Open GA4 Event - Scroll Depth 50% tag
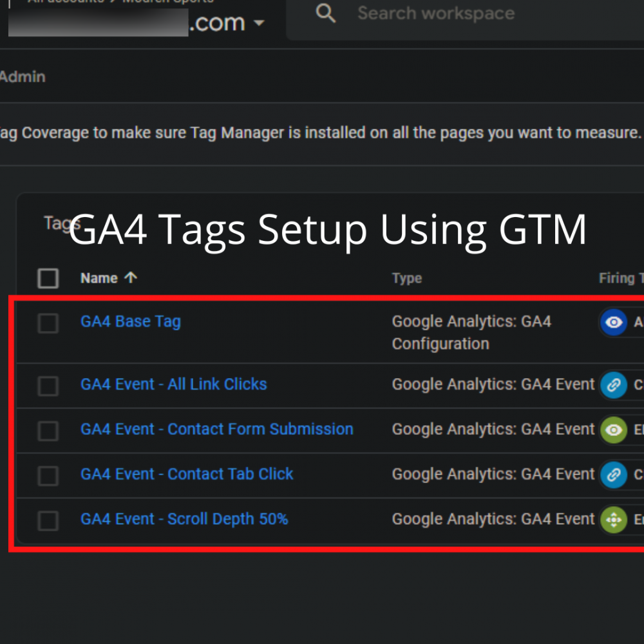The width and height of the screenshot is (644, 644). [x=184, y=519]
